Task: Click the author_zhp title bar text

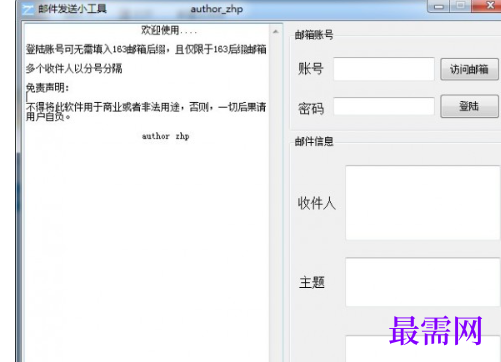Action: pos(217,9)
